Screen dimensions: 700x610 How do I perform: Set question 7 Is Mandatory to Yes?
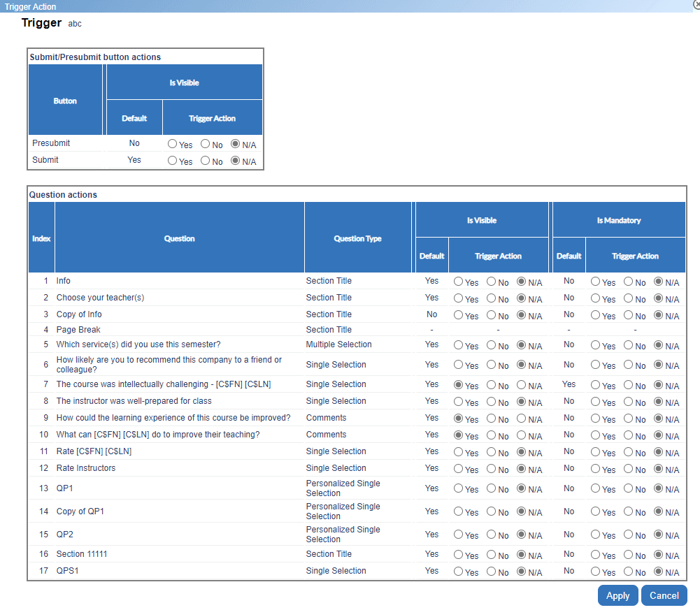(596, 384)
